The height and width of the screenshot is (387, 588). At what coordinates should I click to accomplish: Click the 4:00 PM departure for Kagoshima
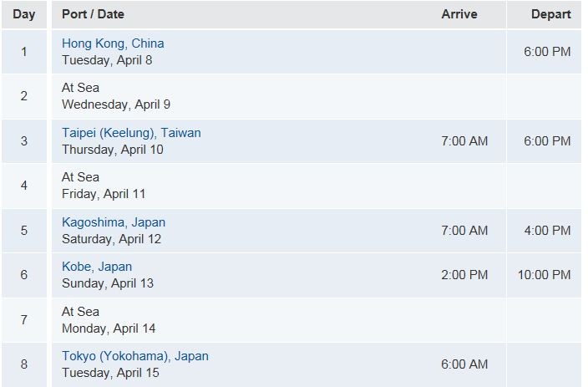pos(547,231)
